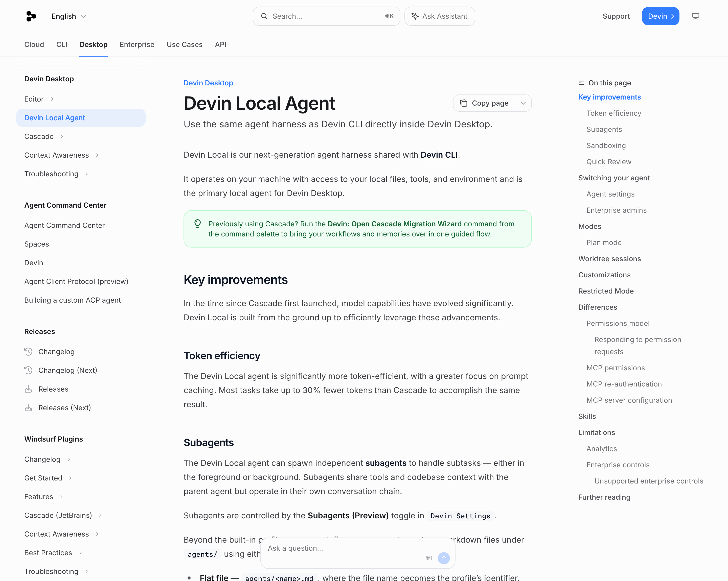Screen dimensions: 728x581
Task: Jump to Sandboxing in page outline
Action: tap(606, 146)
